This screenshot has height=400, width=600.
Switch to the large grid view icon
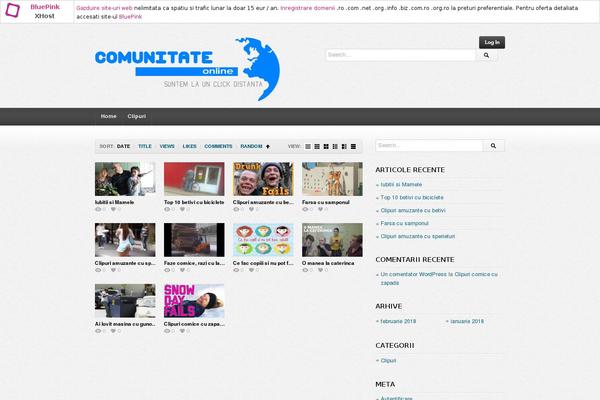[326, 147]
